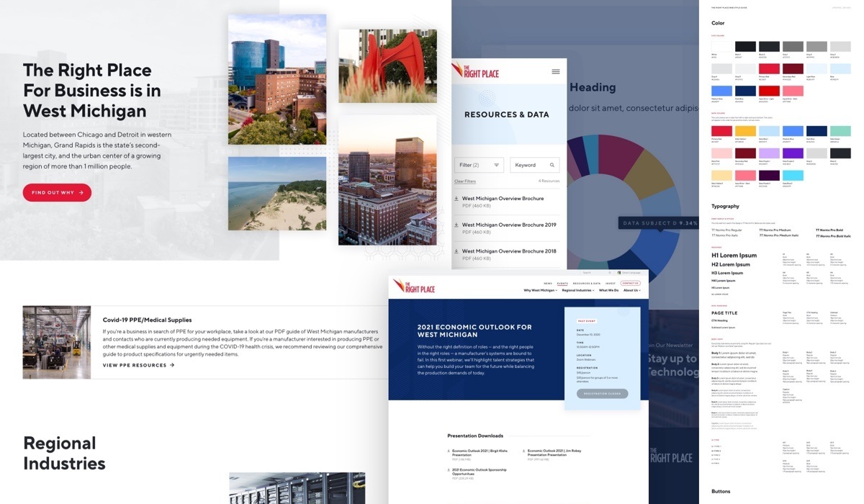The image size is (864, 504).
Task: Click the Keyword input field
Action: point(529,165)
